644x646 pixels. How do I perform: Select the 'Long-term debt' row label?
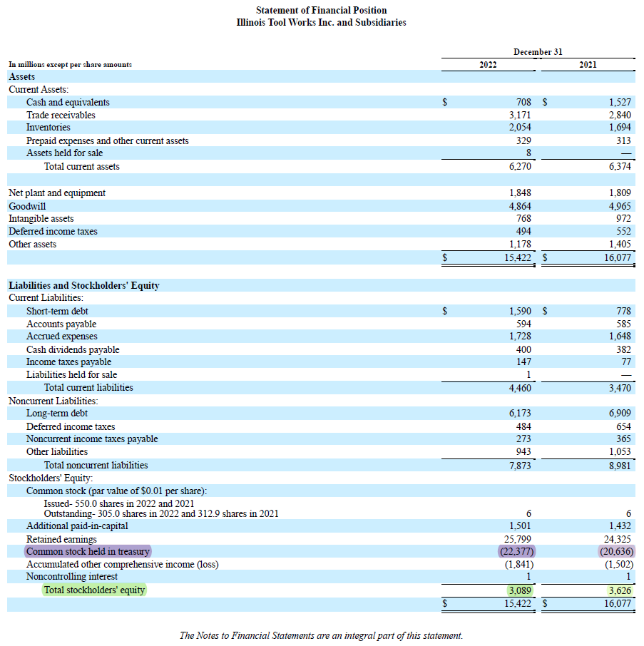point(57,414)
